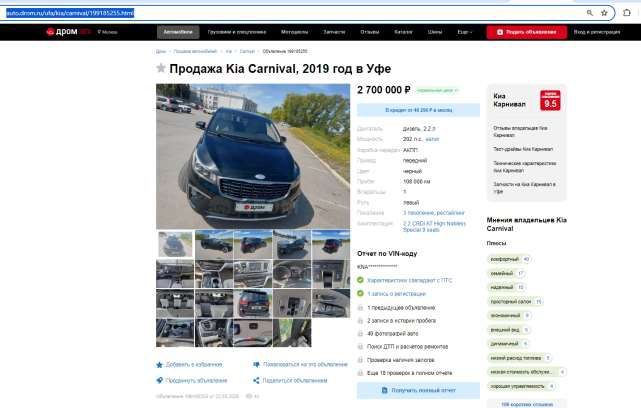641x408 pixels.
Task: Click the просторный салон opinion tag
Action: (x=515, y=302)
